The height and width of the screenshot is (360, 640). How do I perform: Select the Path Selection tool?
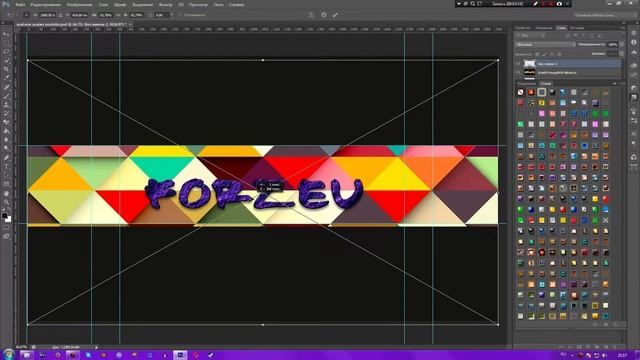(6, 175)
